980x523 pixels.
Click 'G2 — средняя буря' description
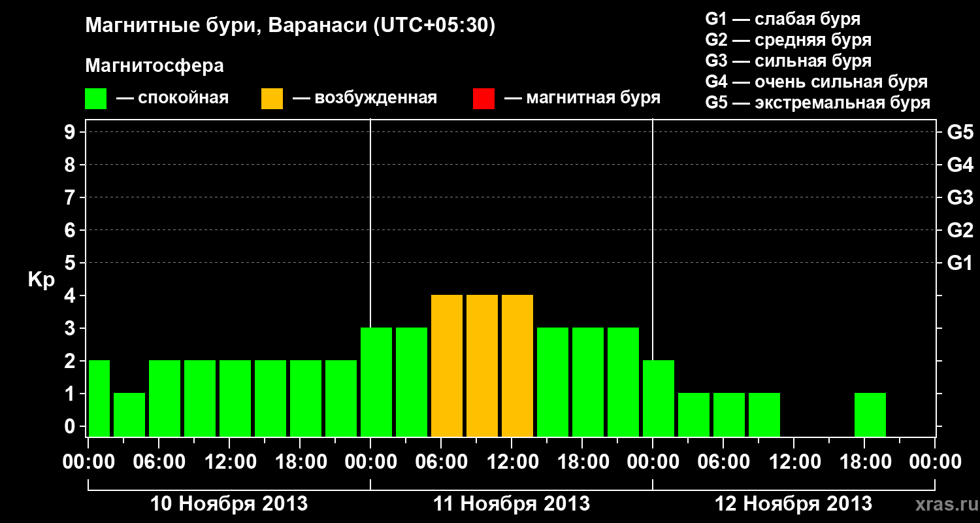click(x=788, y=40)
